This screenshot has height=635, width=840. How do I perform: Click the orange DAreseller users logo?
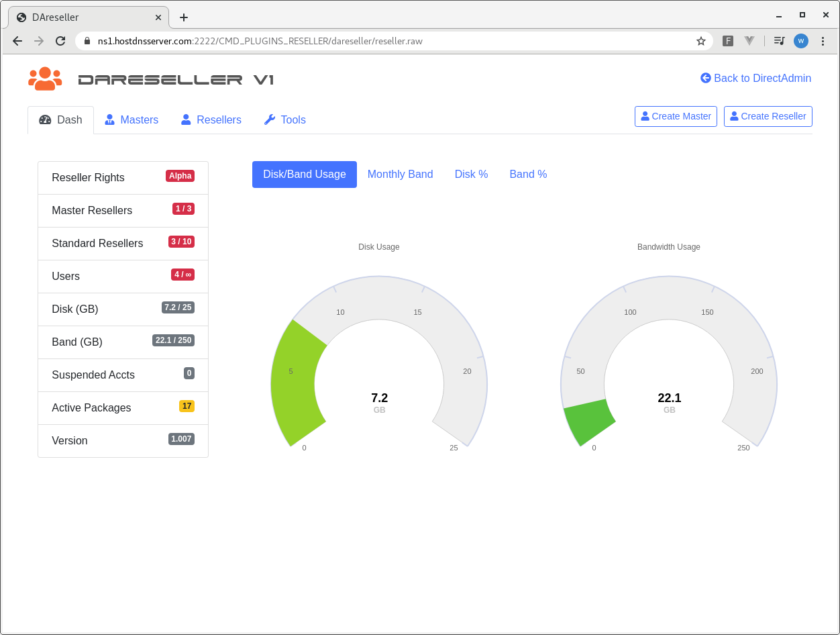point(45,79)
